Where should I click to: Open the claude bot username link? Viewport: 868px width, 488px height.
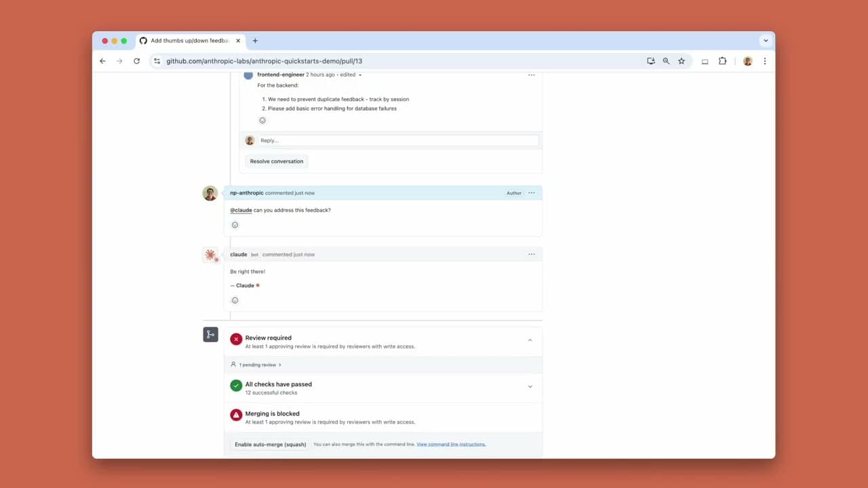(x=239, y=254)
